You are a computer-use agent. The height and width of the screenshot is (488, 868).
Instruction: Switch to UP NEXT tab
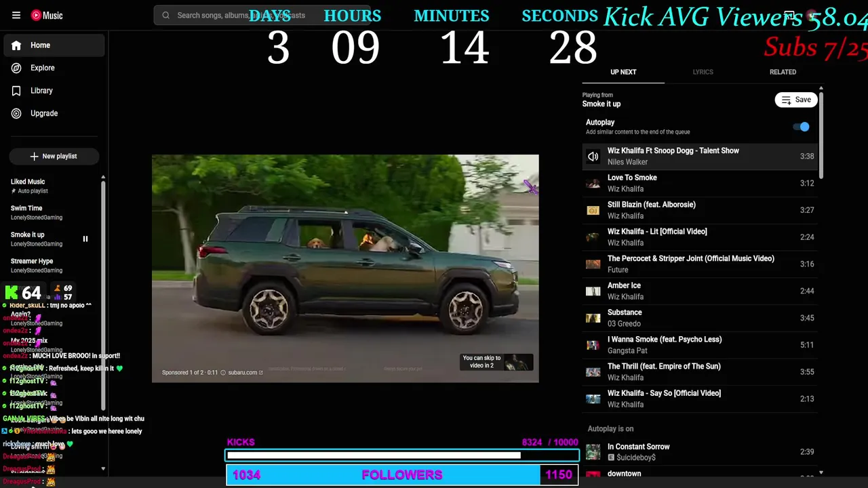[x=623, y=72]
